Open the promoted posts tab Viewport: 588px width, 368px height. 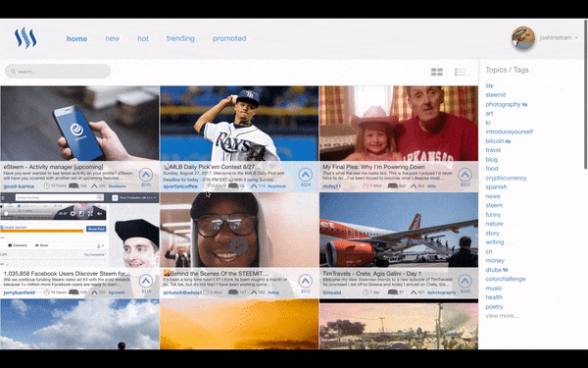(229, 38)
